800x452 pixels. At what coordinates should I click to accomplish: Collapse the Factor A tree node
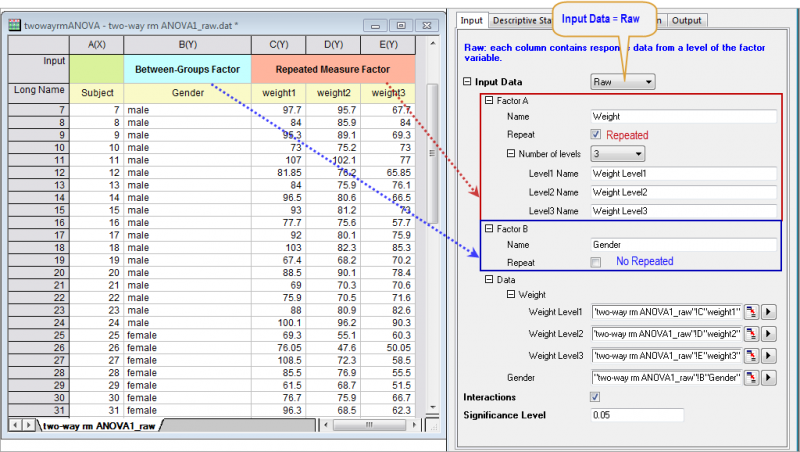pyautogui.click(x=489, y=101)
